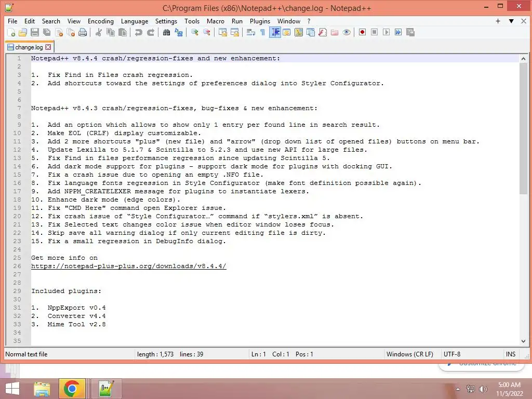The height and width of the screenshot is (399, 532).
Task: Zoom out using the magnifier minus icon
Action: coord(207,32)
